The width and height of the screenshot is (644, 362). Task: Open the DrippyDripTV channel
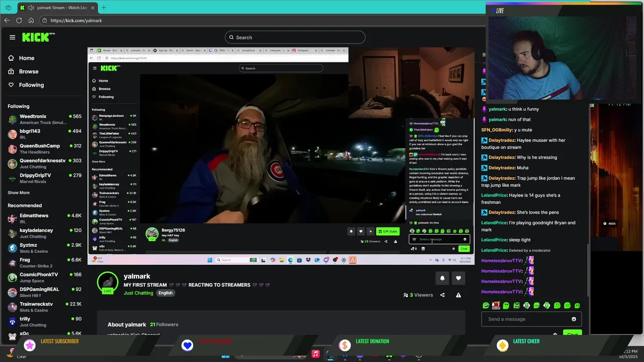[44, 177]
